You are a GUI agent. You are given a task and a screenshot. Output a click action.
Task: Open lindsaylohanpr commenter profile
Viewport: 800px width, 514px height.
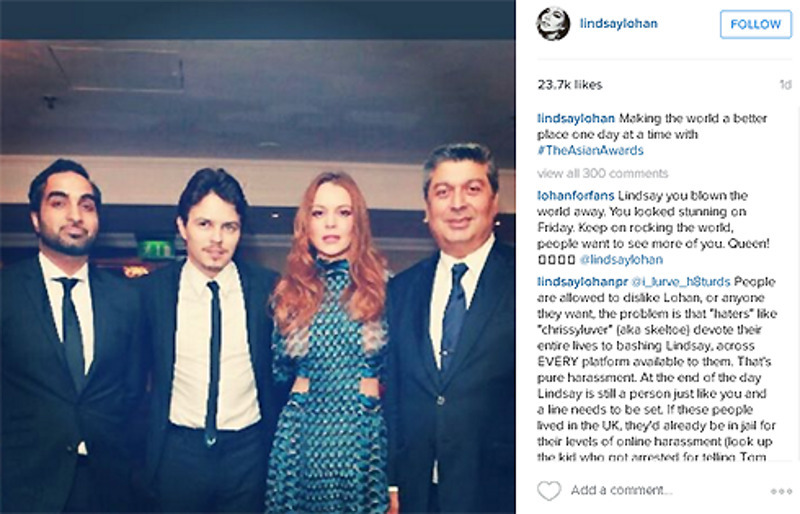coord(583,282)
